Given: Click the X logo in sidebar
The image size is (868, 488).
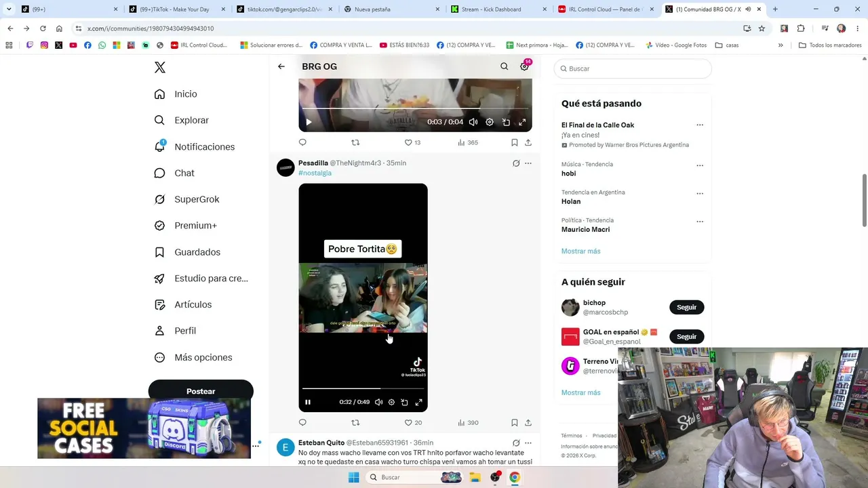Looking at the screenshot, I should pyautogui.click(x=160, y=67).
